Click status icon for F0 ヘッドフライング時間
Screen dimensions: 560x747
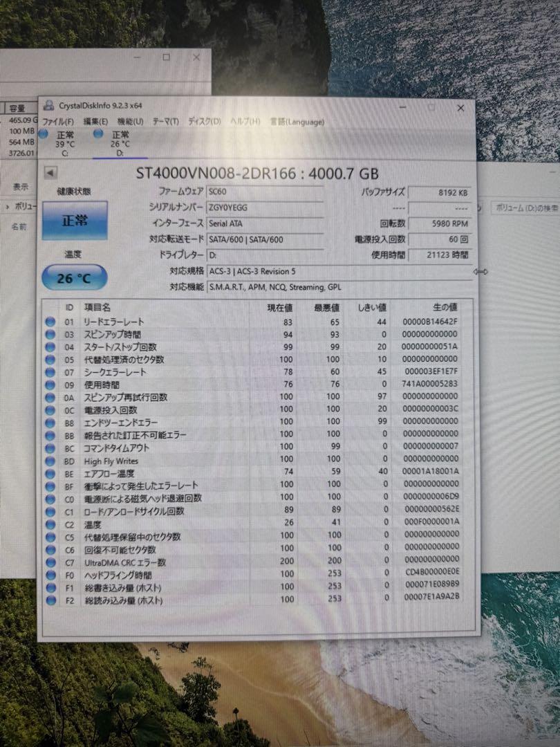pos(50,575)
